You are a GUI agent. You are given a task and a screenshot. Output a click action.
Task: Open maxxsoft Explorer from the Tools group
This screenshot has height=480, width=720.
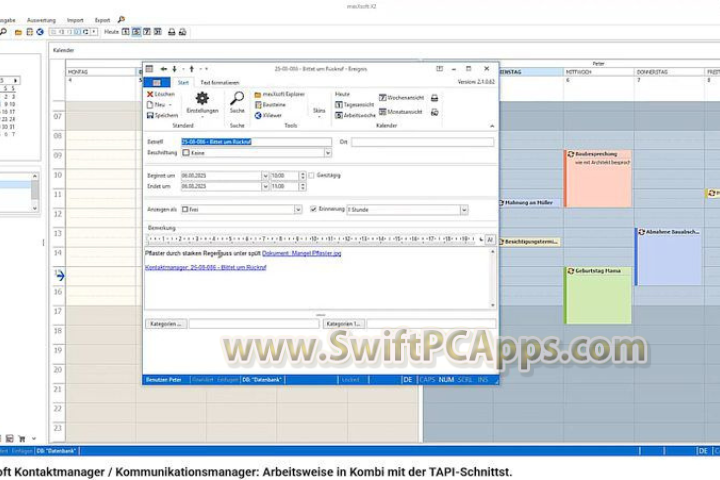(x=280, y=94)
